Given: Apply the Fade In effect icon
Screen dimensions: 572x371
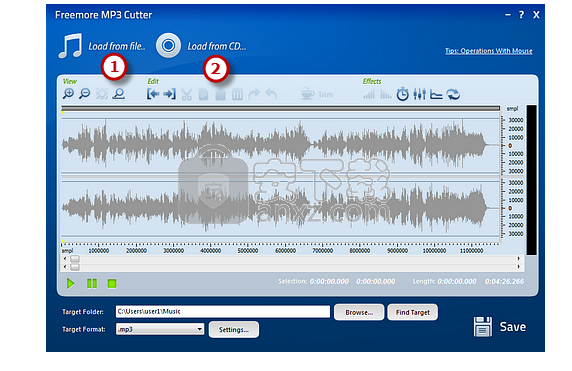Looking at the screenshot, I should 369,94.
